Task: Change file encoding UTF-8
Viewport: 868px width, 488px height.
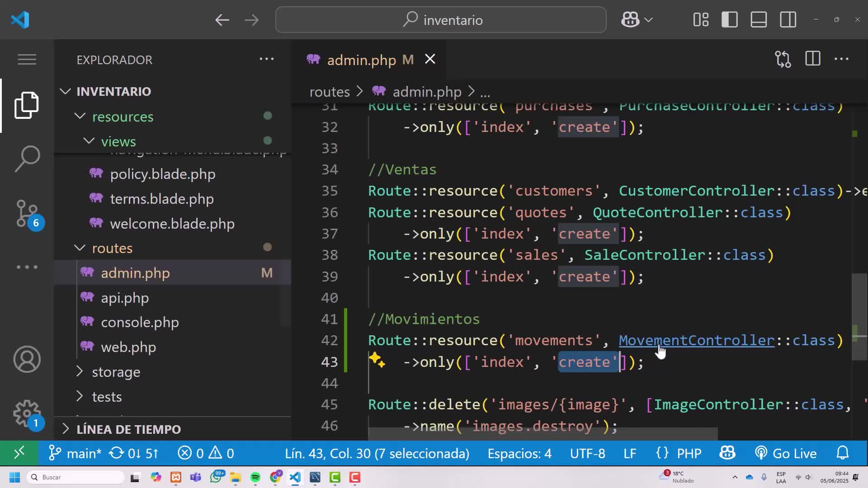Action: pos(587,453)
